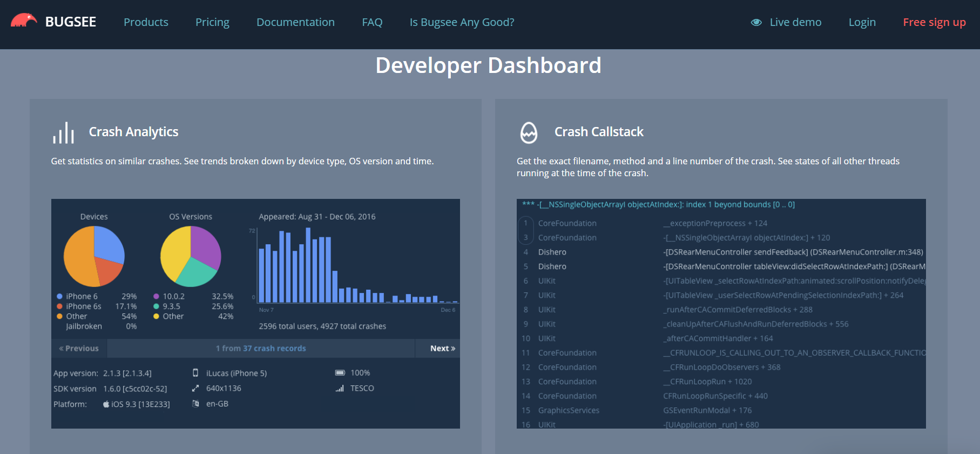Click the Login link
This screenshot has width=980, height=454.
point(862,22)
